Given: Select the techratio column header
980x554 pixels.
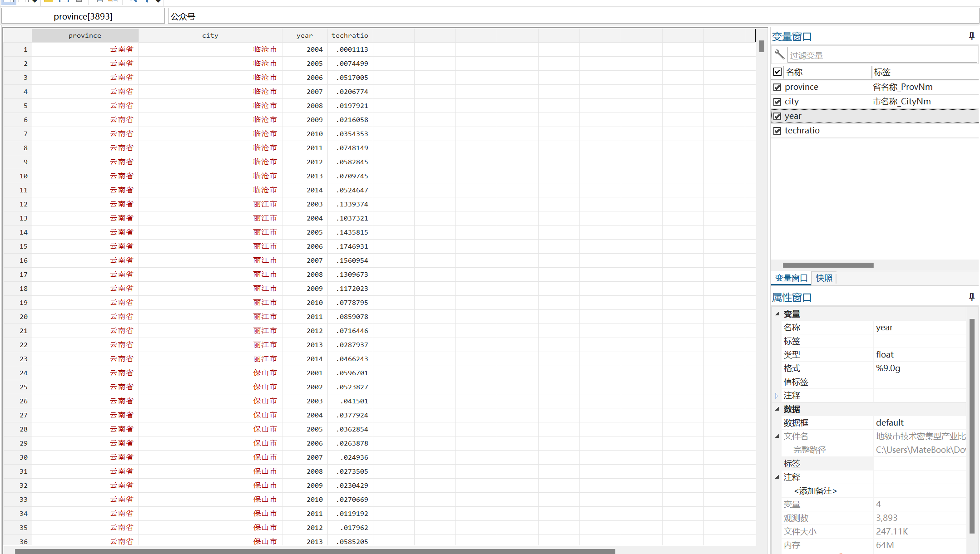Looking at the screenshot, I should [x=350, y=35].
